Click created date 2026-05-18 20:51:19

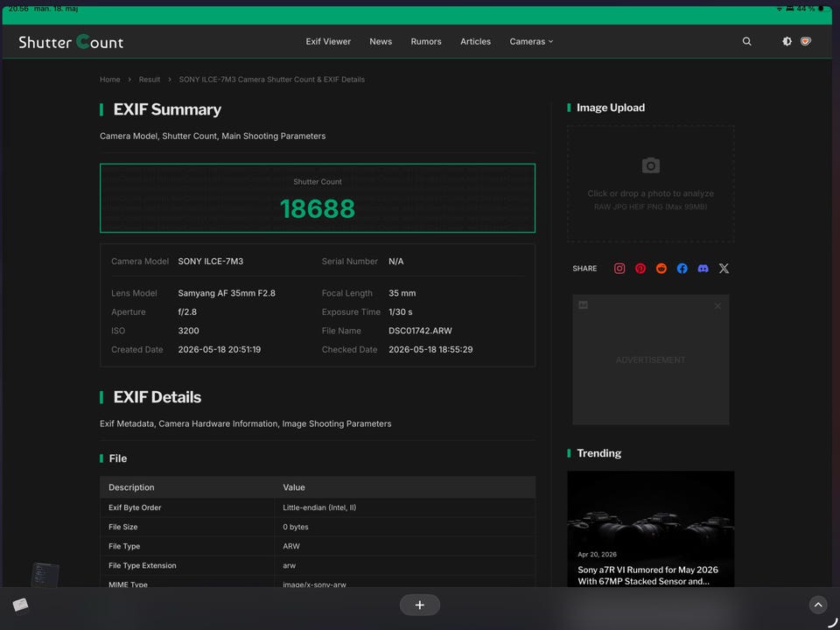(x=219, y=349)
